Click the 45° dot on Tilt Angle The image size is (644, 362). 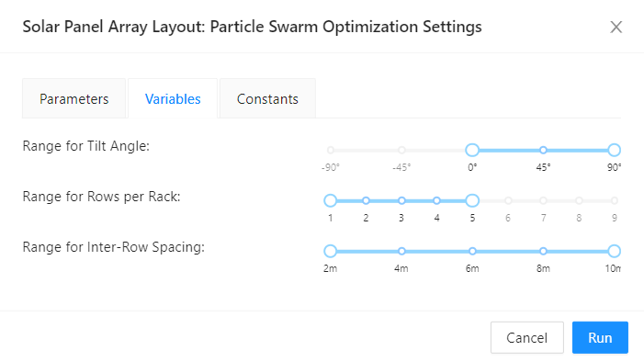[543, 150]
